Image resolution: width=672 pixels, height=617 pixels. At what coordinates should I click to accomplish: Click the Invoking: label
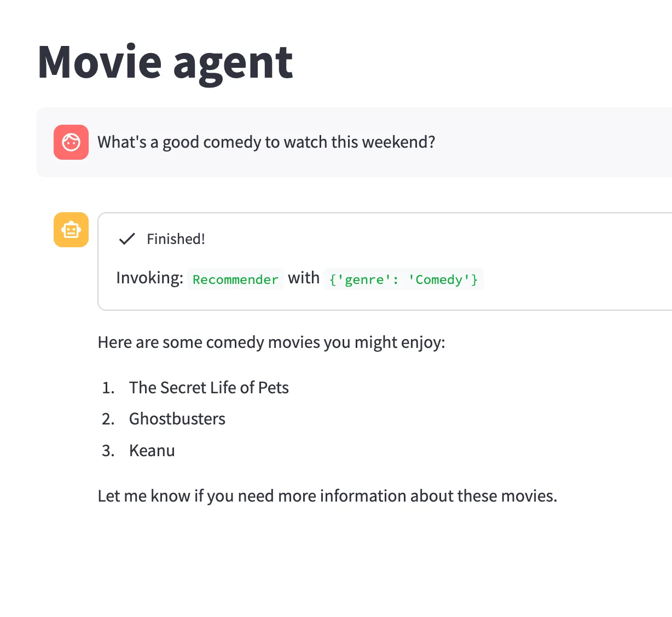pos(149,278)
